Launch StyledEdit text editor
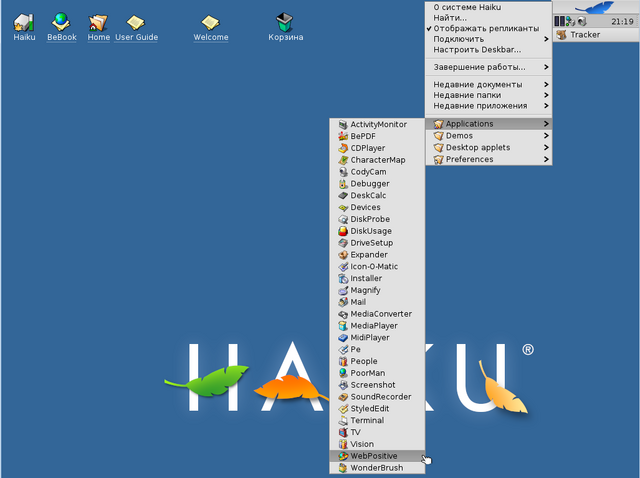This screenshot has width=640, height=478. coord(377,409)
